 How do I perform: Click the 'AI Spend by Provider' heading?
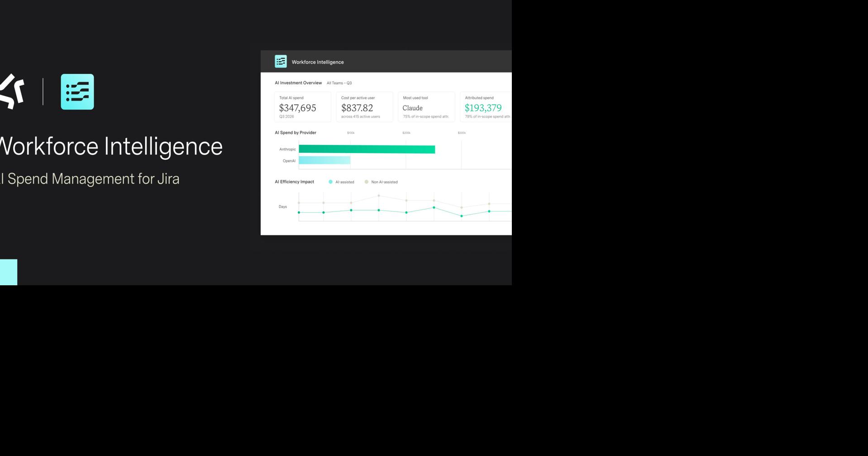coord(296,133)
